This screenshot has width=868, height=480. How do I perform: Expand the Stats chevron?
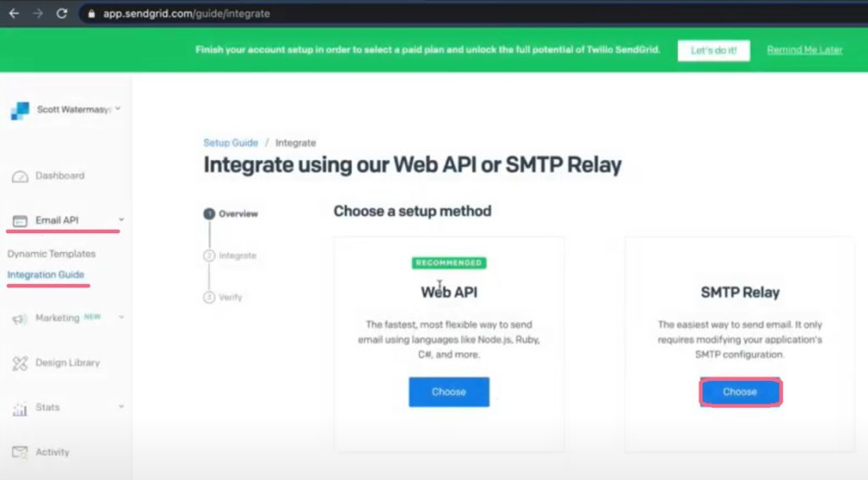point(121,406)
